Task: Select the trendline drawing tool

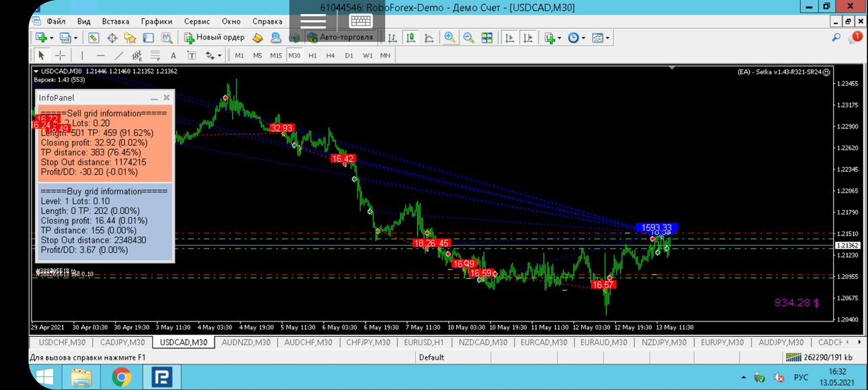Action: (119, 55)
